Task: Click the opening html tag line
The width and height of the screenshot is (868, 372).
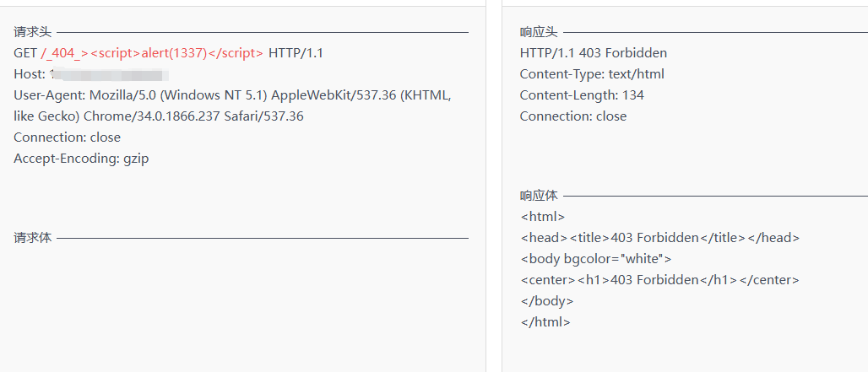Action: (543, 217)
